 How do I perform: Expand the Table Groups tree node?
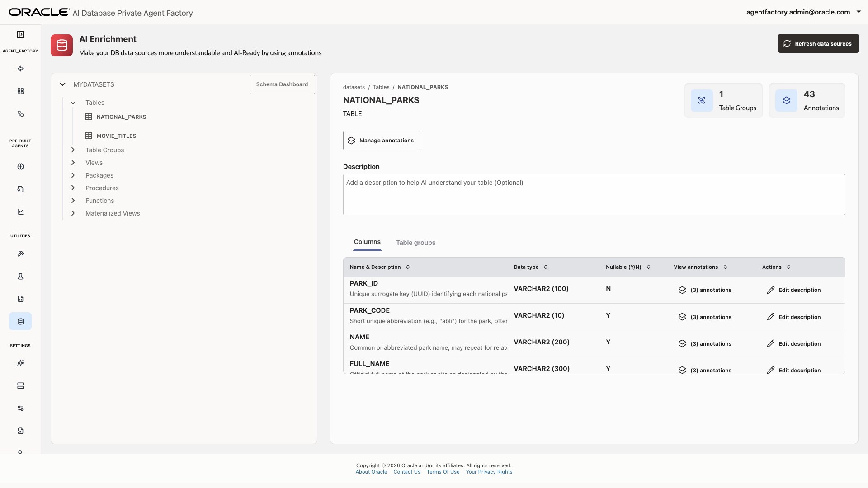tap(73, 150)
